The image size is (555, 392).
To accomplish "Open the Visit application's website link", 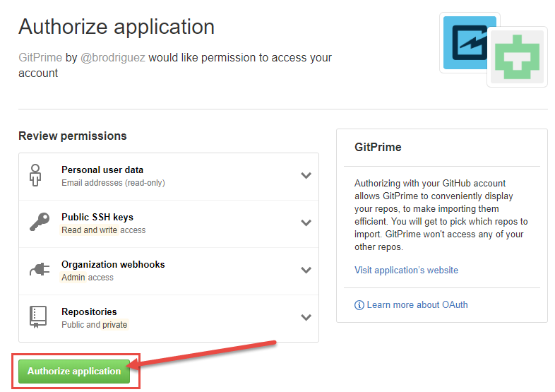I will coord(406,271).
